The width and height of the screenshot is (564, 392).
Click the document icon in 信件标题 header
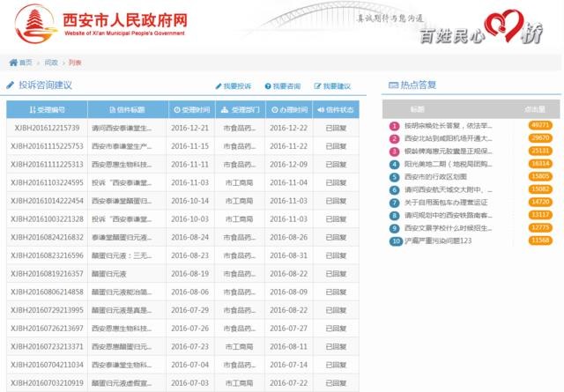111,110
